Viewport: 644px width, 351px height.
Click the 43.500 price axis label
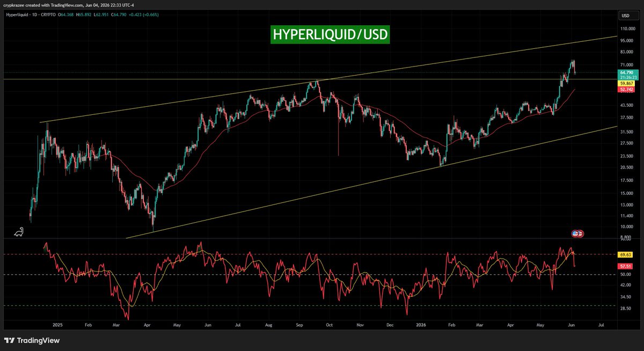[627, 104]
